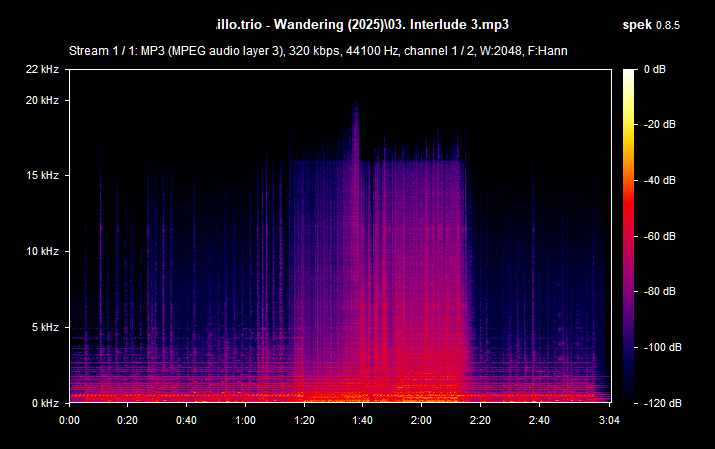The height and width of the screenshot is (449, 715).
Task: Click the 0:20 time axis label
Action: (x=127, y=420)
